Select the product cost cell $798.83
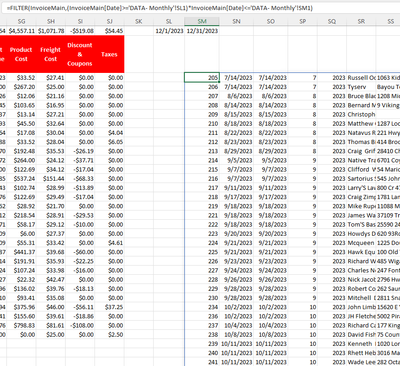 pos(21,325)
